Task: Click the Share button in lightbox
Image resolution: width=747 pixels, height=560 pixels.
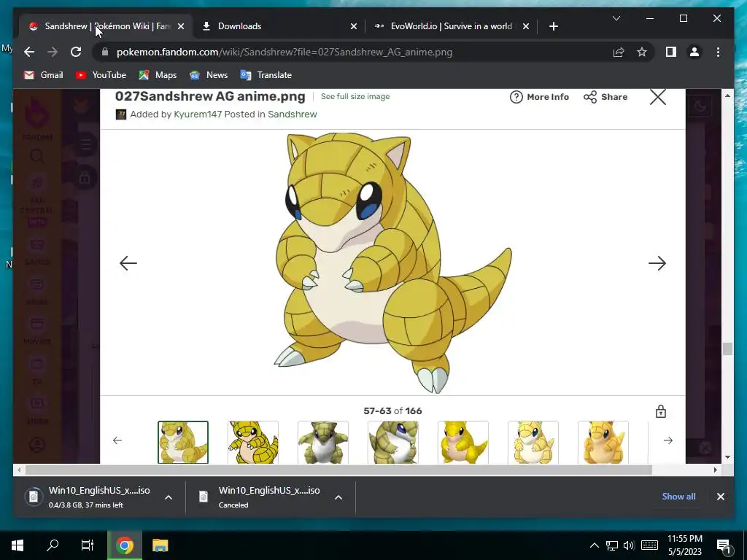Action: point(605,97)
